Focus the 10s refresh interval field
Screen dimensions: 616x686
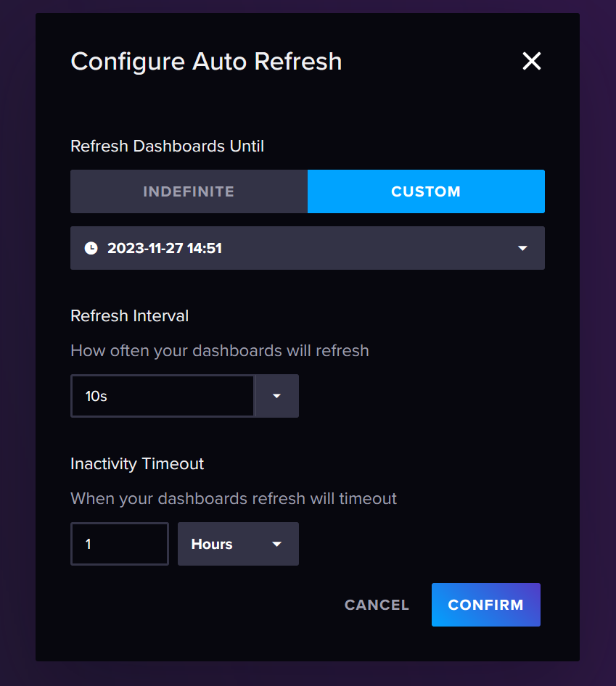pos(163,396)
